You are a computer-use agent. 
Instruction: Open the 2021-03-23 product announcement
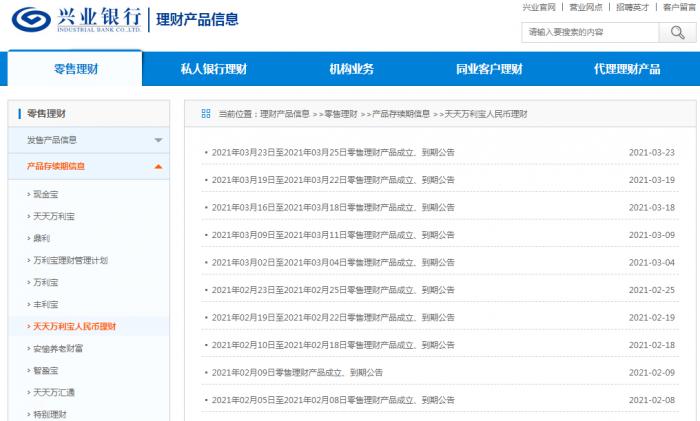coord(331,153)
